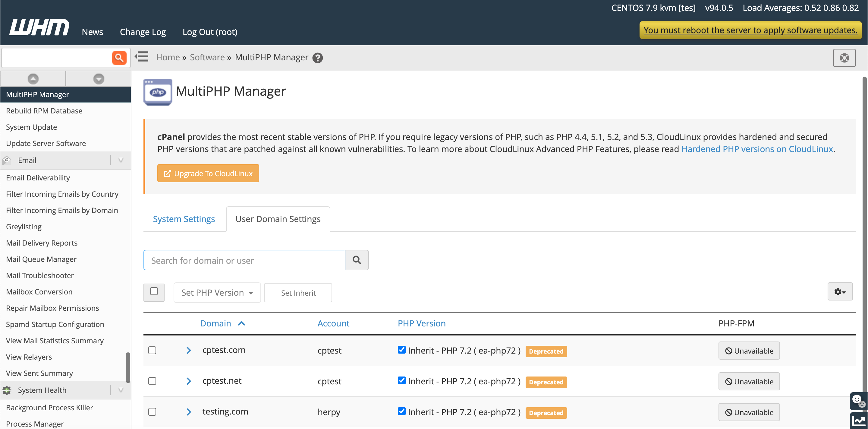Image resolution: width=868 pixels, height=429 pixels.
Task: Focus the Search for domain or user field
Action: tap(244, 260)
